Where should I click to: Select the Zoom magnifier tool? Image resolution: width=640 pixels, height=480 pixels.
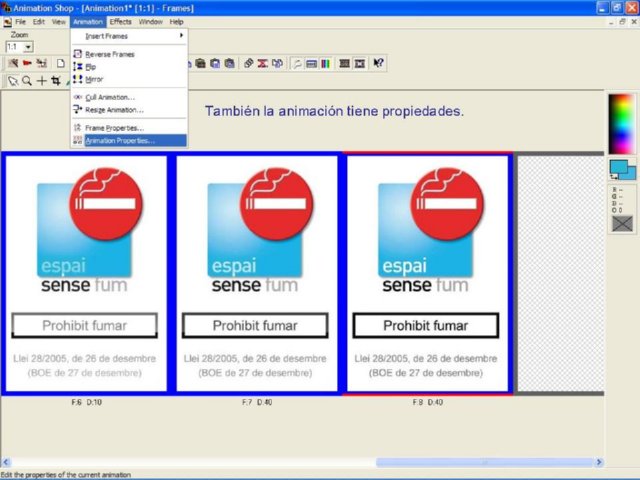coord(27,81)
